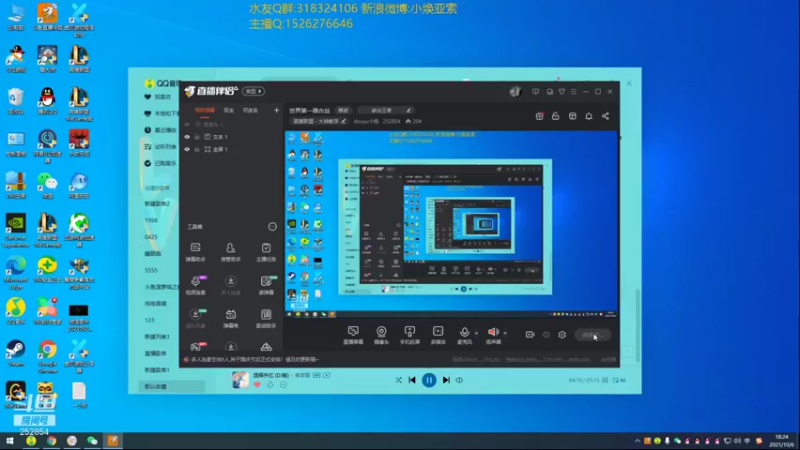Screen dimensions: 800x450
Task: Click the taskbar clock showing 18:24
Action: click(782, 441)
